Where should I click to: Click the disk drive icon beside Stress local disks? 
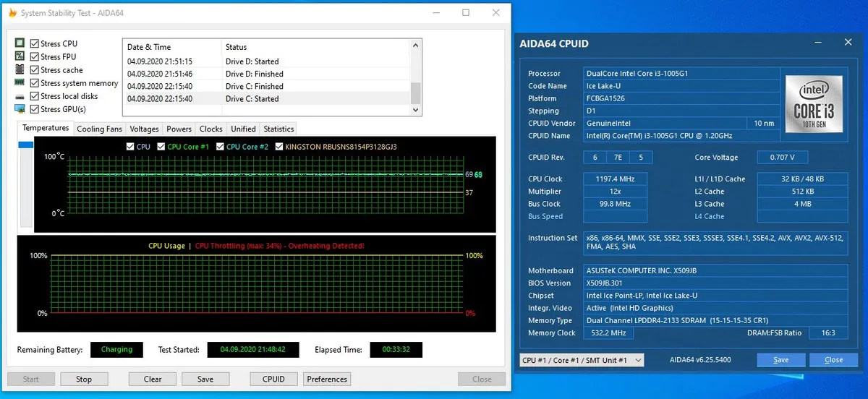[x=20, y=96]
